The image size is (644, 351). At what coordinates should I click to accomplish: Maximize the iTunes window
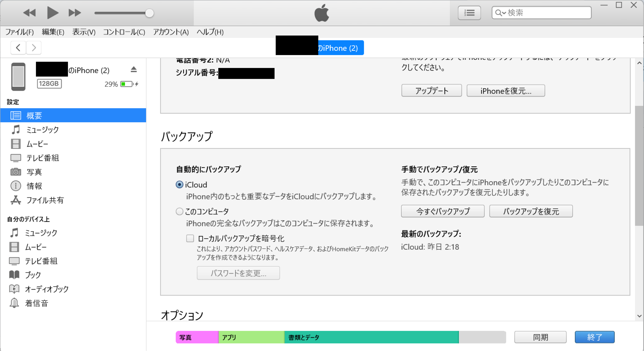[619, 5]
